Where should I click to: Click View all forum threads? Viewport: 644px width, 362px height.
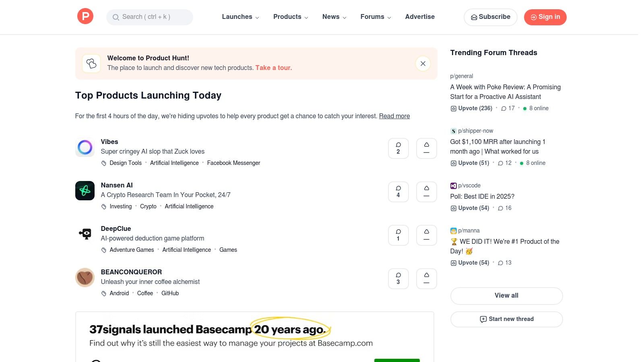coord(506,296)
